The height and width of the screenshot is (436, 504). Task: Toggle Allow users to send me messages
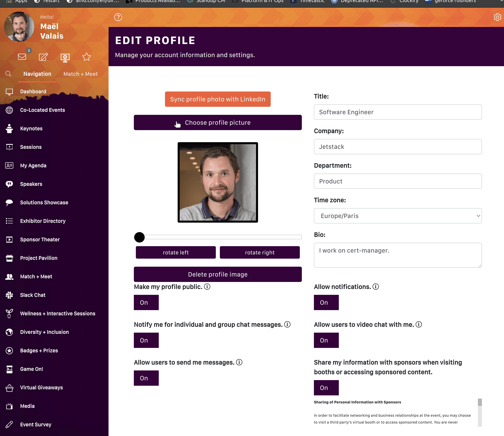pos(146,378)
